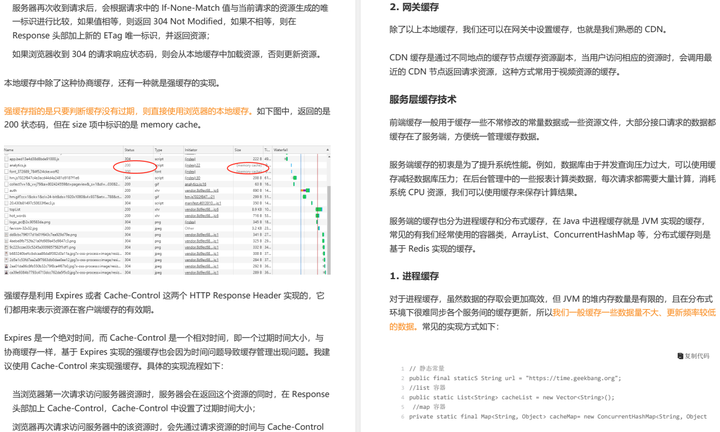This screenshot has height=432, width=720.
Task: Click the heading "服务层缓存技术"
Action: tap(422, 99)
